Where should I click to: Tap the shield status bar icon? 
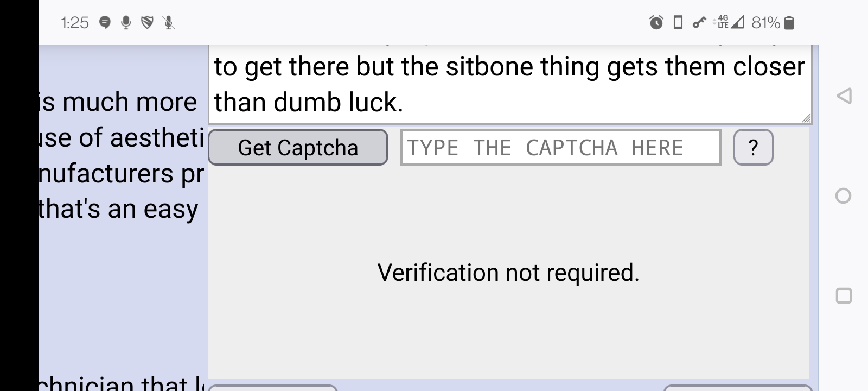tap(147, 23)
